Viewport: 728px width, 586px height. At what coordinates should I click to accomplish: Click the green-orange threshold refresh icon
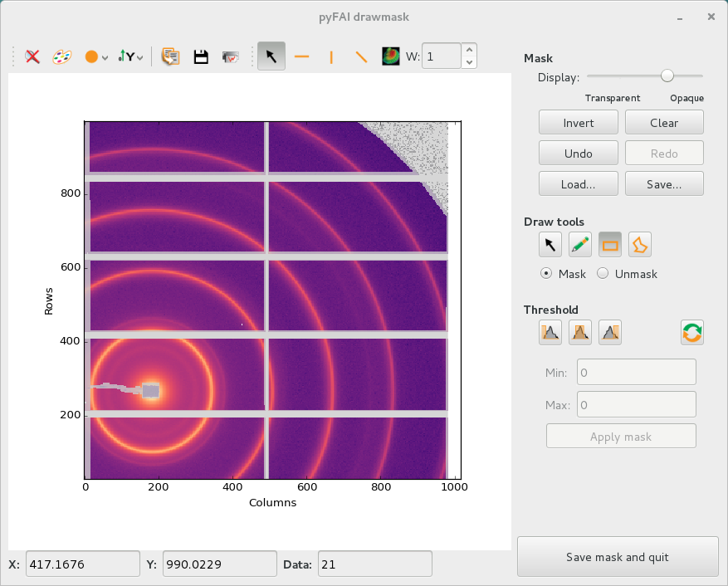tap(691, 333)
